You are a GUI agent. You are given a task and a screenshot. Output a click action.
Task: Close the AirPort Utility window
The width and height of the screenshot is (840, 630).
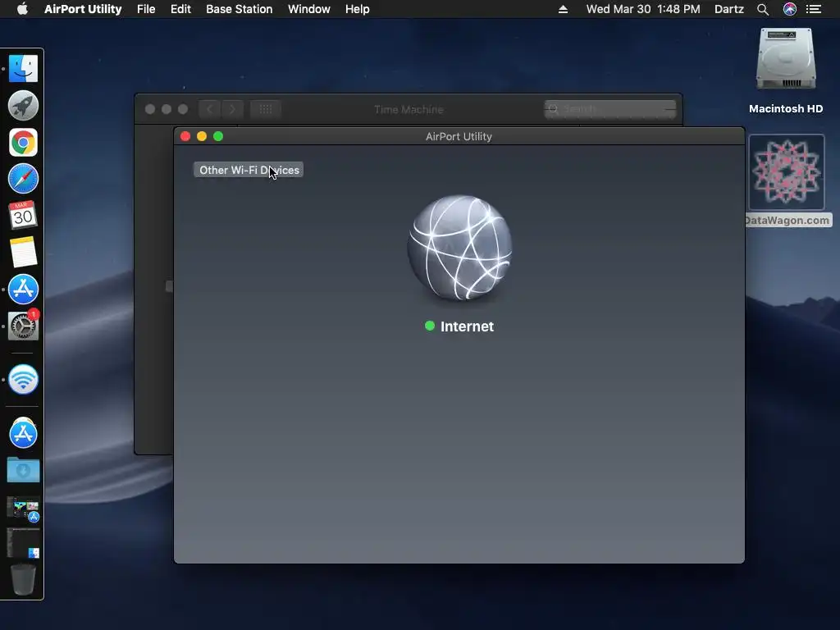pos(185,137)
